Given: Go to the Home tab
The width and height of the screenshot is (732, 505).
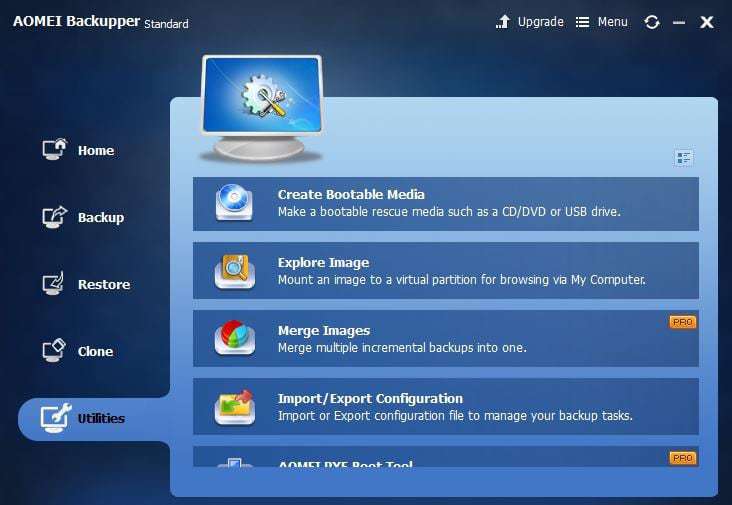Looking at the screenshot, I should tap(96, 151).
